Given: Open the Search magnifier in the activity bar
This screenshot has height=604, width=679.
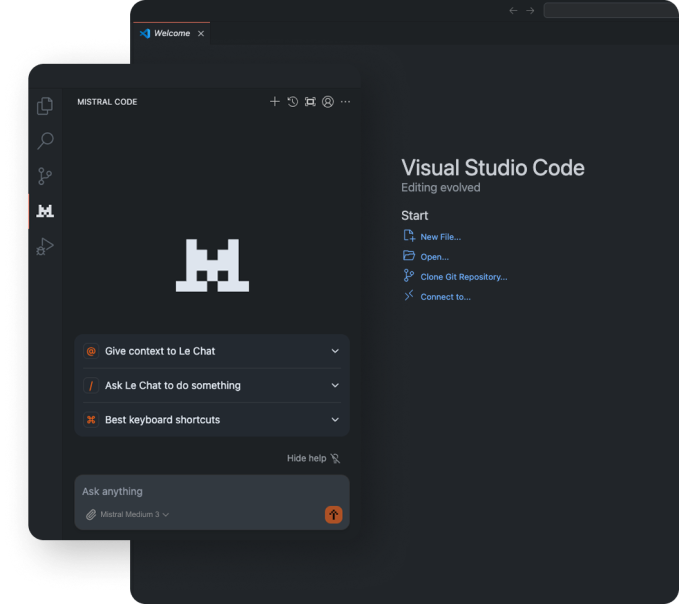Looking at the screenshot, I should coord(45,141).
